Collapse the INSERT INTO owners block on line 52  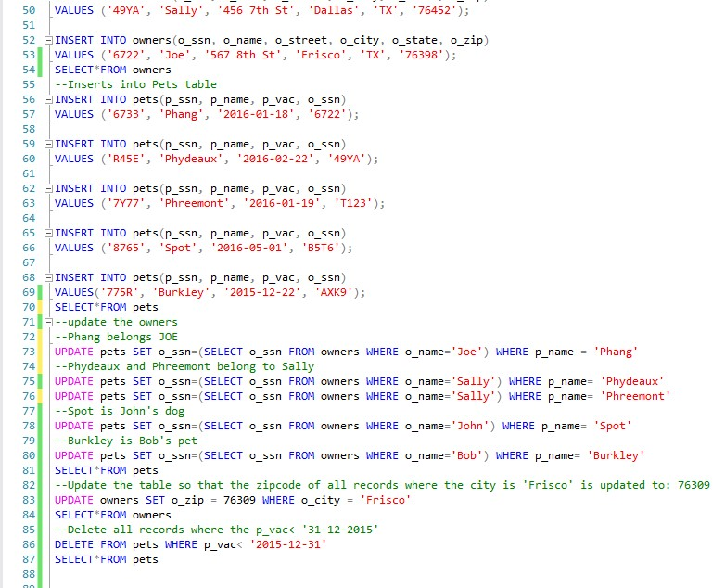click(48, 40)
